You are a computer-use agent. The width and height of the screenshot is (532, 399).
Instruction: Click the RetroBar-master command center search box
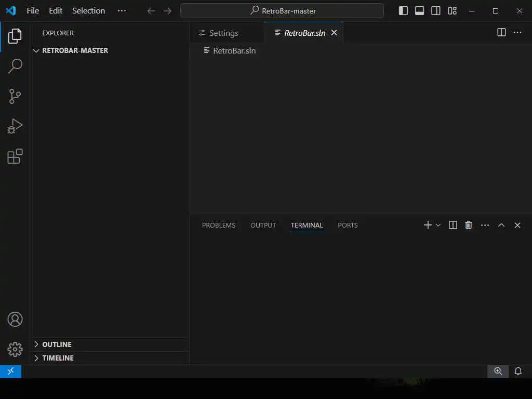pyautogui.click(x=282, y=11)
